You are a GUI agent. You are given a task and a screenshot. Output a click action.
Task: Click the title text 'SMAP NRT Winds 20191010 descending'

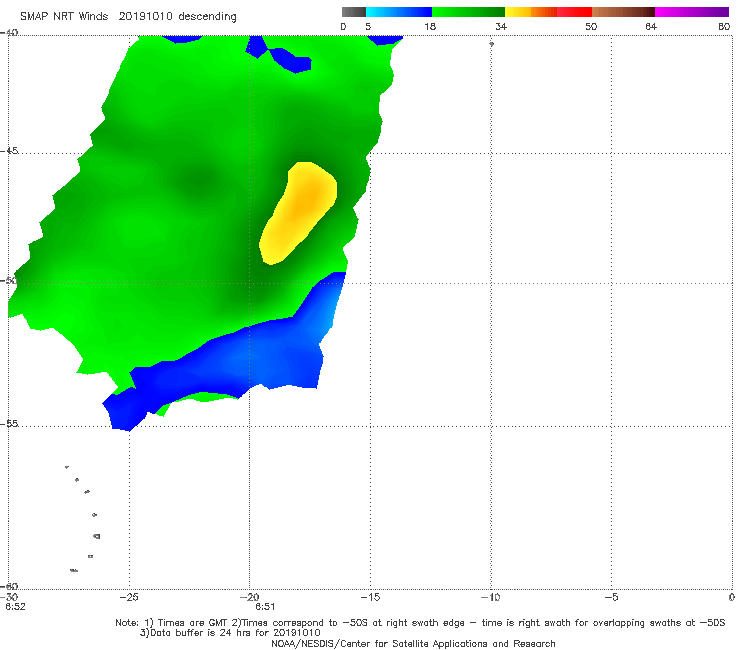point(128,17)
